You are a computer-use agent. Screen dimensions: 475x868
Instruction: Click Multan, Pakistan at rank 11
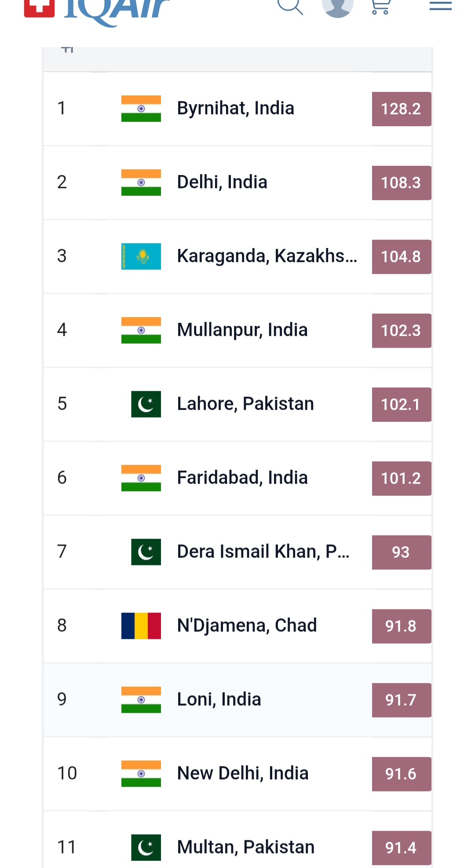[x=245, y=847]
